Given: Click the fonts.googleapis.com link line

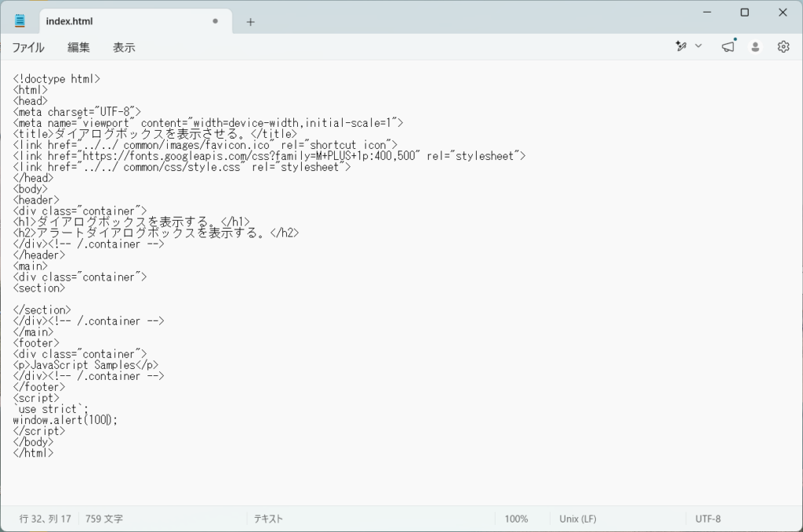Looking at the screenshot, I should (x=269, y=156).
